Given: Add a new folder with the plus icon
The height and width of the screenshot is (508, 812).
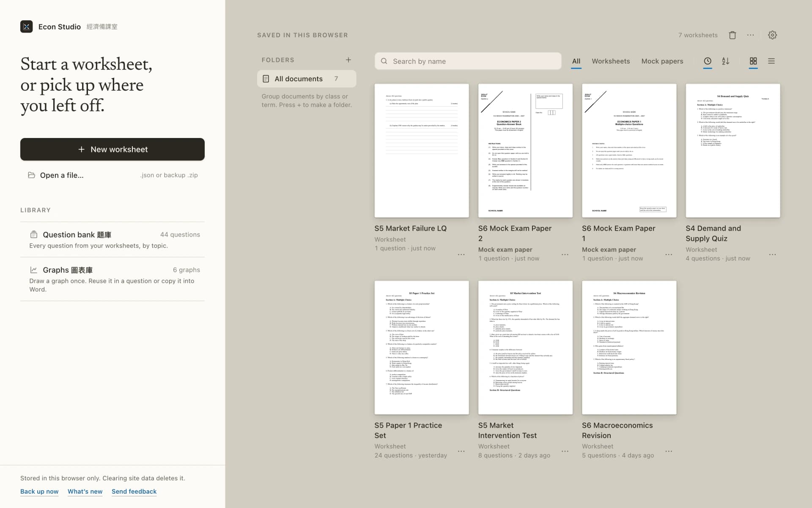Looking at the screenshot, I should coord(348,60).
